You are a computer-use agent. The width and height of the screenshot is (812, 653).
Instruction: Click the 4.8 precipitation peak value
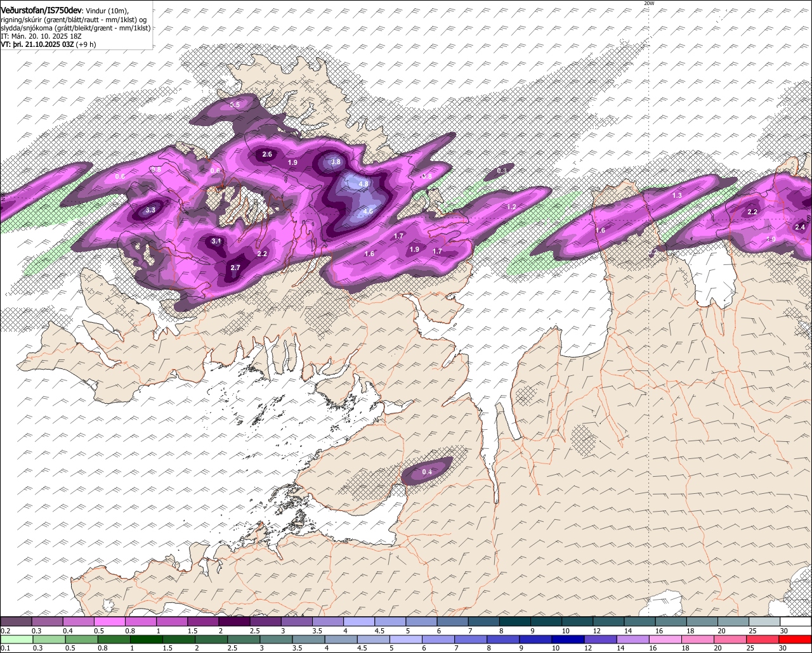point(363,184)
